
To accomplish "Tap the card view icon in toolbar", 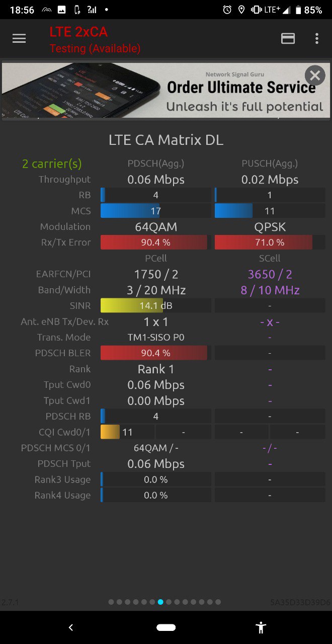I will click(x=288, y=39).
